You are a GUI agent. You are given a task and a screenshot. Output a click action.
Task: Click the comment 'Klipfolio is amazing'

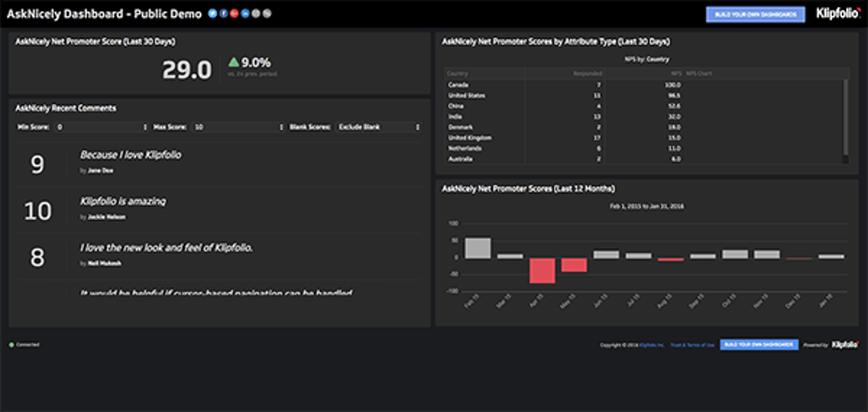(x=123, y=201)
